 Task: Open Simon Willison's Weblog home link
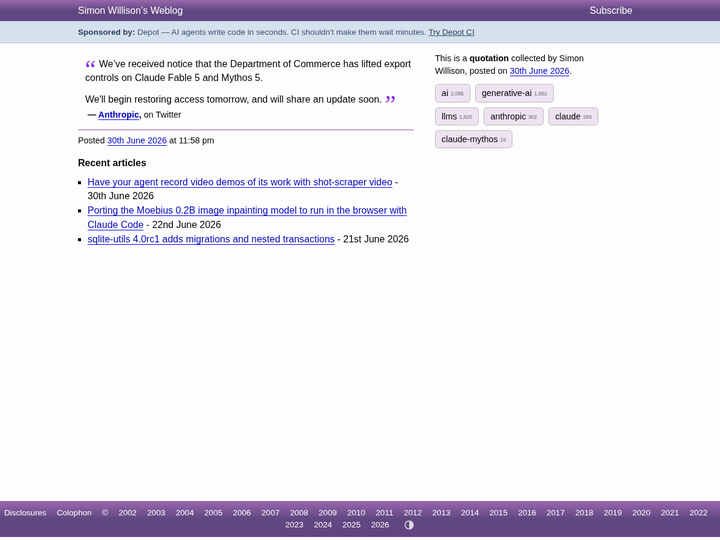130,11
